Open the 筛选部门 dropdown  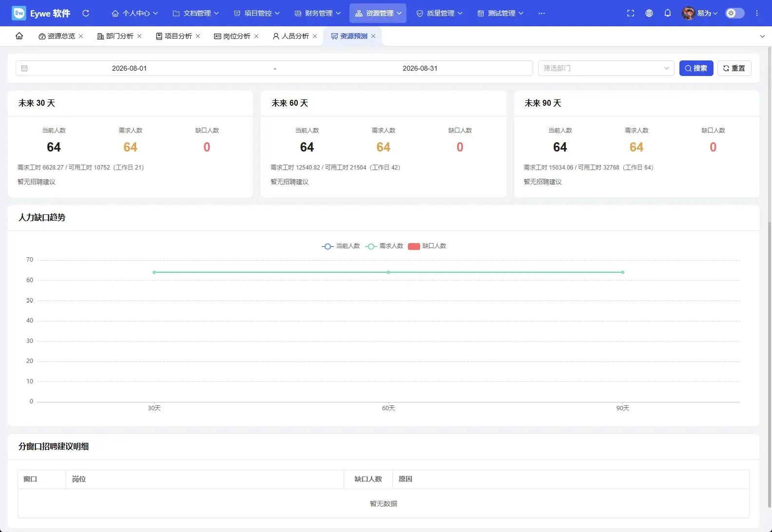606,68
